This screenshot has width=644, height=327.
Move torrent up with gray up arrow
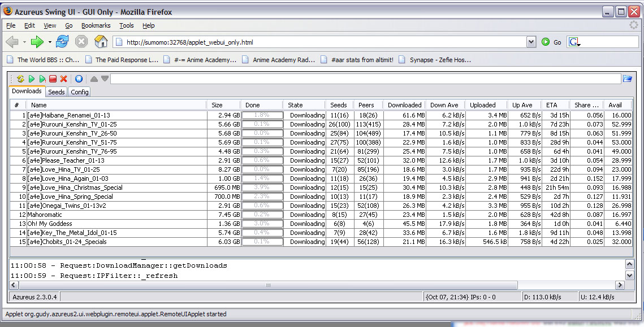click(94, 79)
